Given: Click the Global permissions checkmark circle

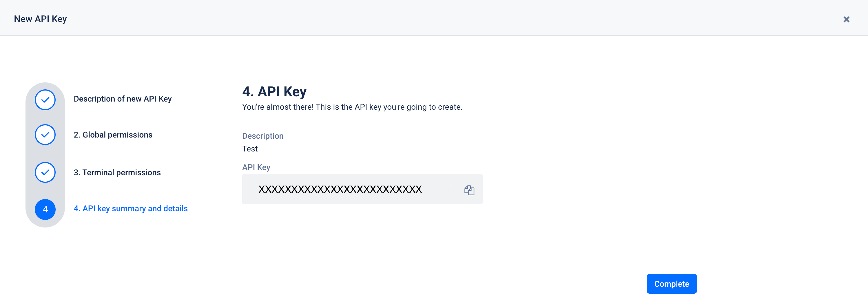Looking at the screenshot, I should 45,135.
